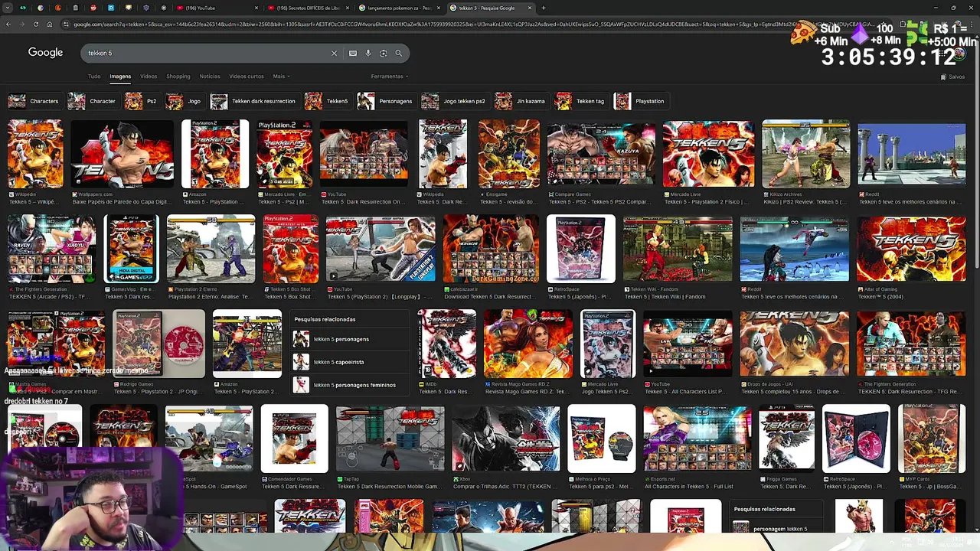Go back with the browser back arrow
The height and width of the screenshot is (551, 980).
coord(8,24)
